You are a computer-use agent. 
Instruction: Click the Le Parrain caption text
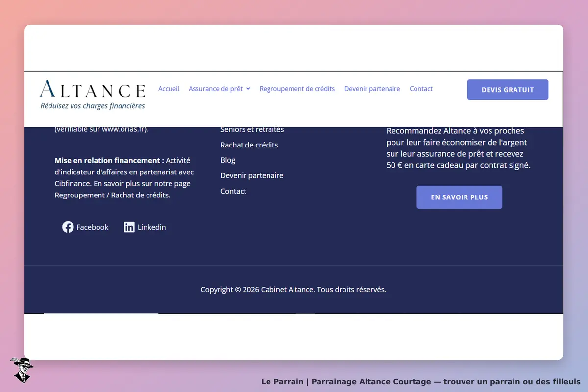click(421, 382)
